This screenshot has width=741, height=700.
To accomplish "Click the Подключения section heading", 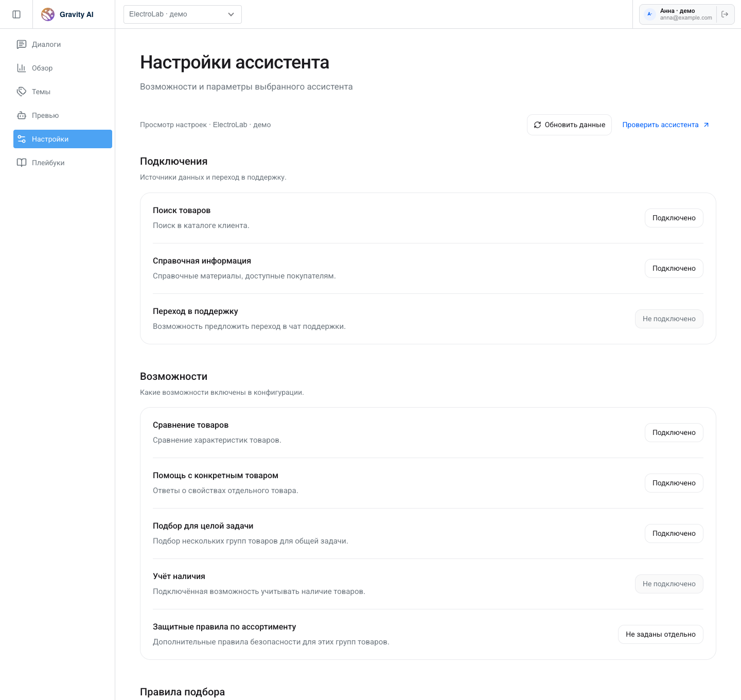I will click(174, 162).
